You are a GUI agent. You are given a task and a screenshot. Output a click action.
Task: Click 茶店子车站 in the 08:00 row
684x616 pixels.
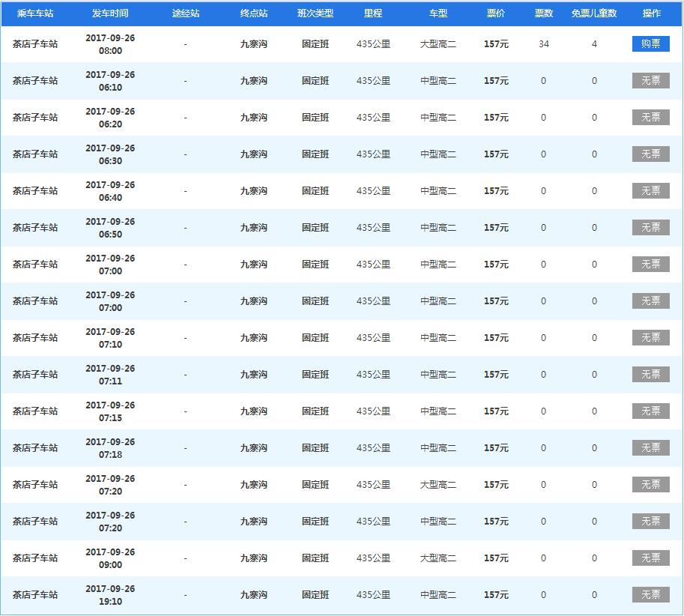(35, 44)
